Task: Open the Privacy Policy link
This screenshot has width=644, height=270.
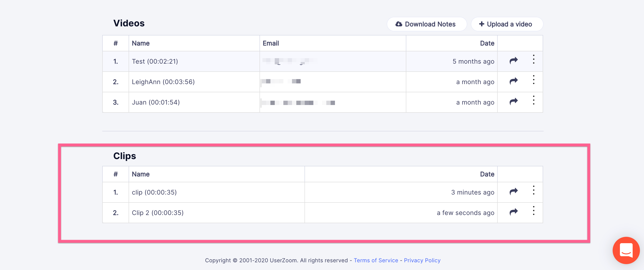Action: 422,260
